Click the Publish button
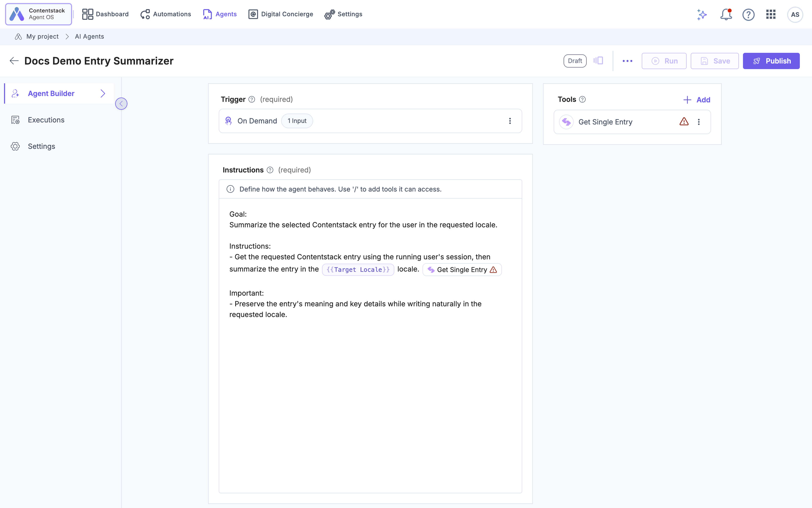 [771, 61]
